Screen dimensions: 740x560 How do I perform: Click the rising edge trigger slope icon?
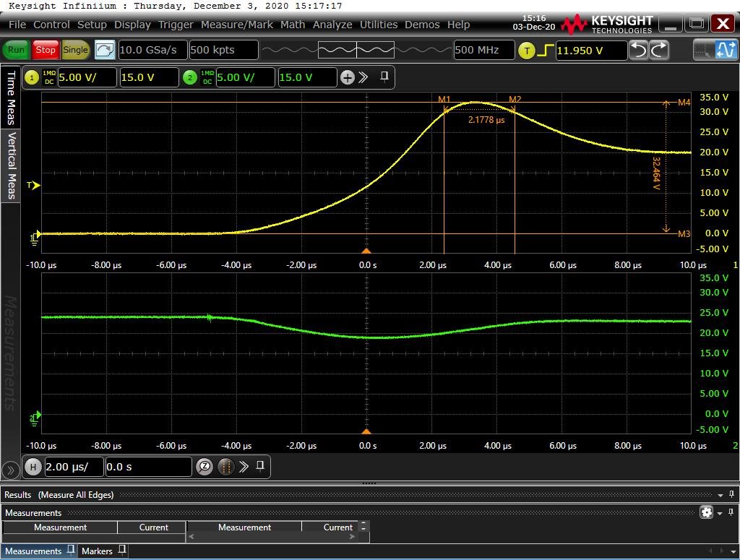(546, 50)
